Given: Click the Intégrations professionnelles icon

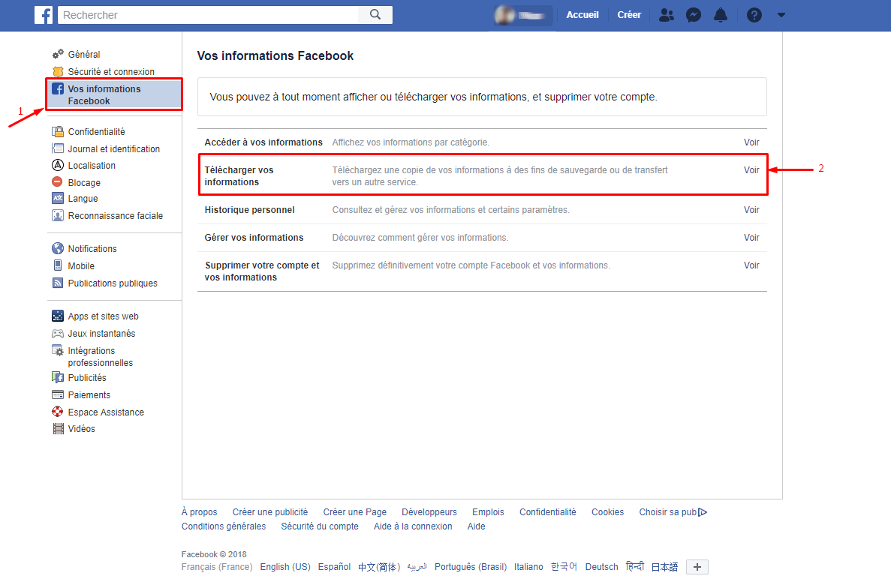Looking at the screenshot, I should click(x=58, y=351).
